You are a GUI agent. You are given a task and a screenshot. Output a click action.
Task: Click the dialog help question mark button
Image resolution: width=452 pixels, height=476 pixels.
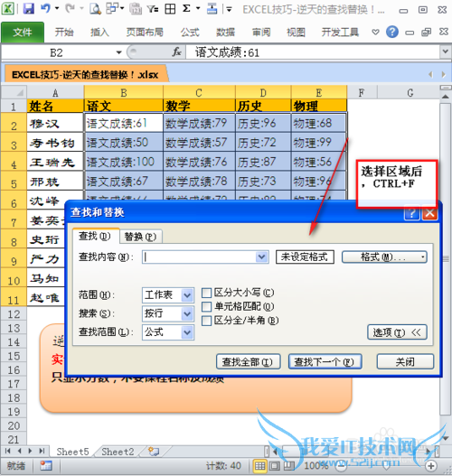tap(411, 213)
